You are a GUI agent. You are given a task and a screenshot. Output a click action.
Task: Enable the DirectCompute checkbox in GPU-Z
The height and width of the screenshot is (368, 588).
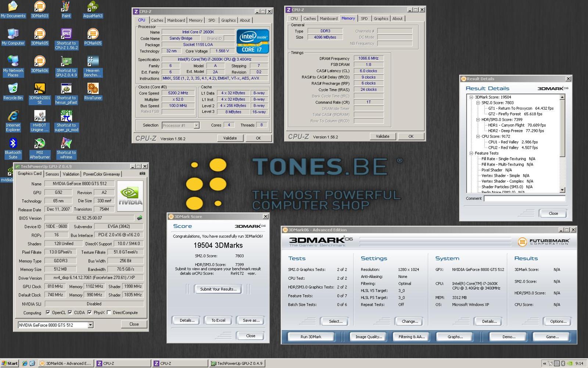[109, 312]
